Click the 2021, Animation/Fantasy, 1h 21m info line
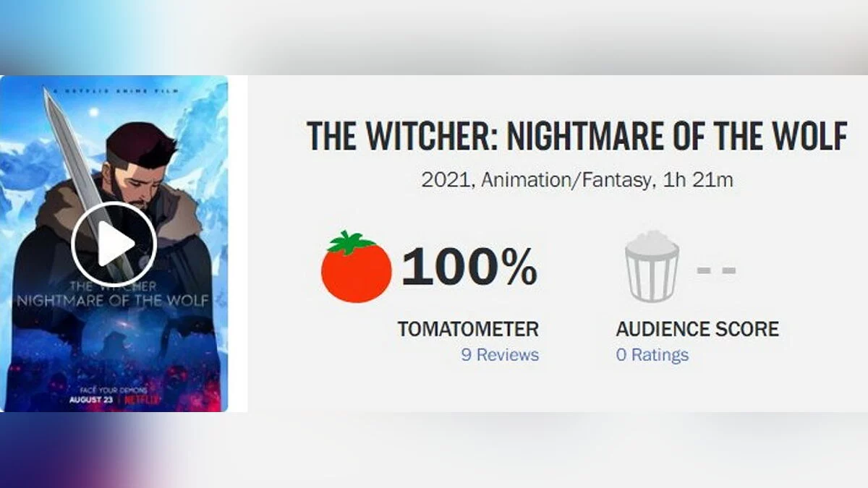Viewport: 868px width, 488px height. (576, 180)
